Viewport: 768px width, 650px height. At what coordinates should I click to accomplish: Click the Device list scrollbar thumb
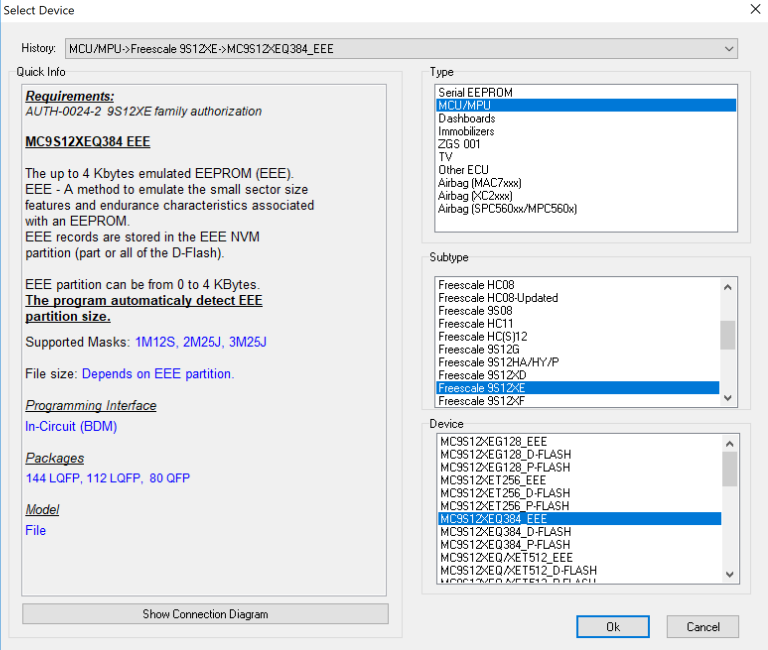point(730,469)
